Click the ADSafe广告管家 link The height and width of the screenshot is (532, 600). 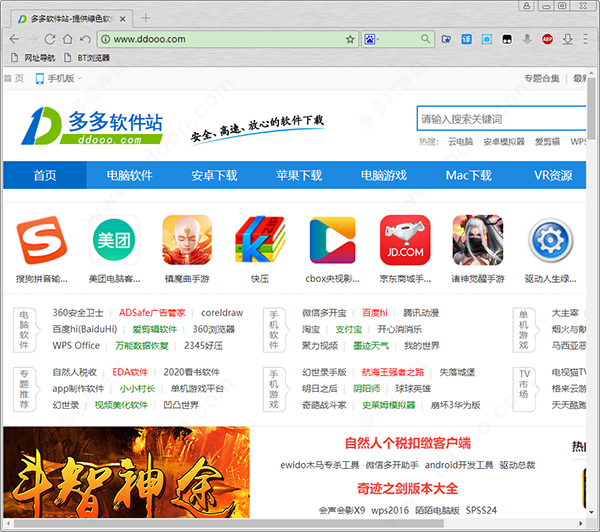[x=152, y=313]
